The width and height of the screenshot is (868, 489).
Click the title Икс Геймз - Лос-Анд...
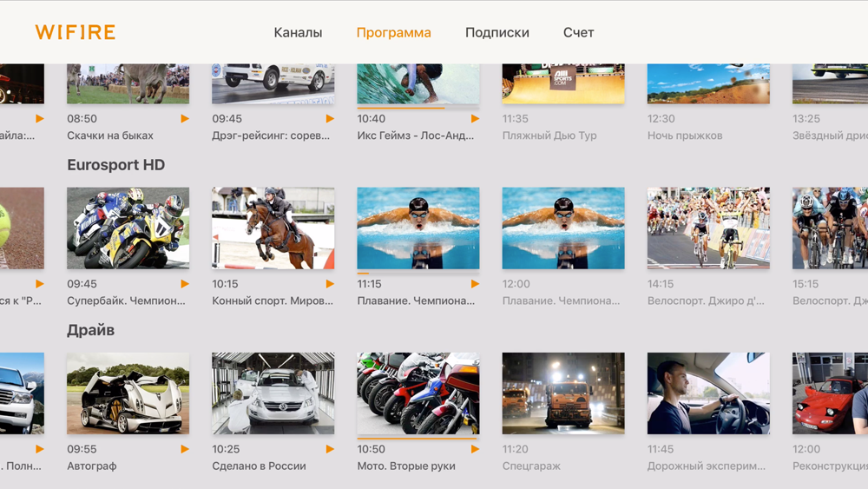(416, 135)
